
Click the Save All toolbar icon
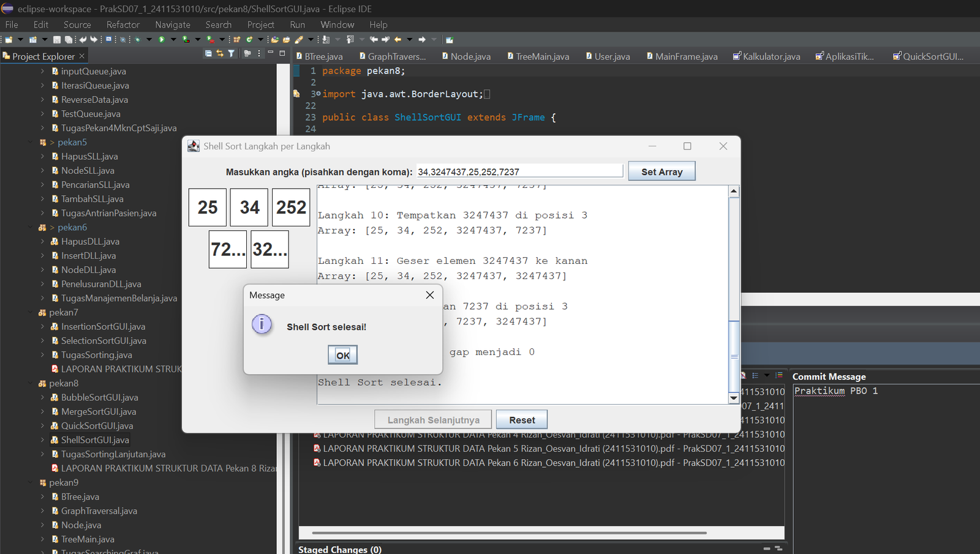point(69,40)
